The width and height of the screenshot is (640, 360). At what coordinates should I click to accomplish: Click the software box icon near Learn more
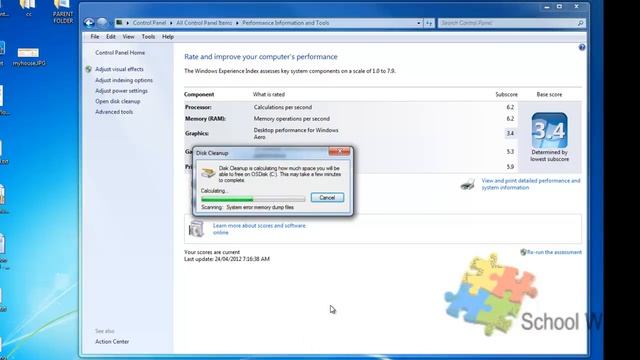196,229
